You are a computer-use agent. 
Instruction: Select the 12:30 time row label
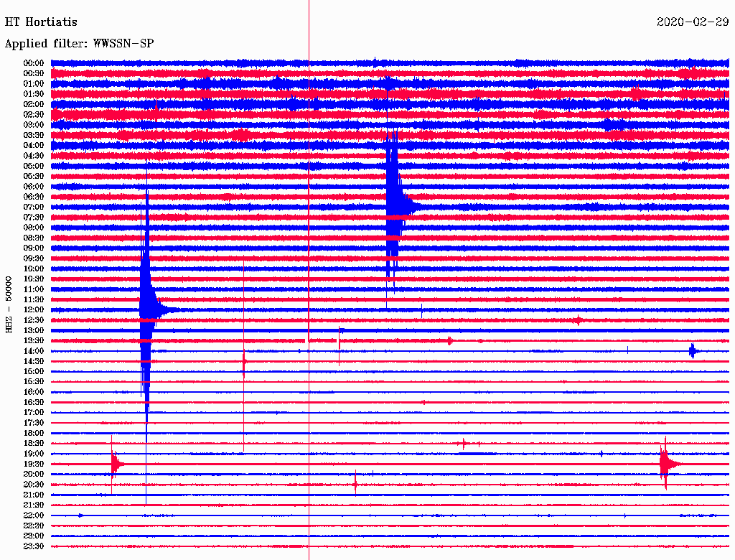(x=34, y=320)
